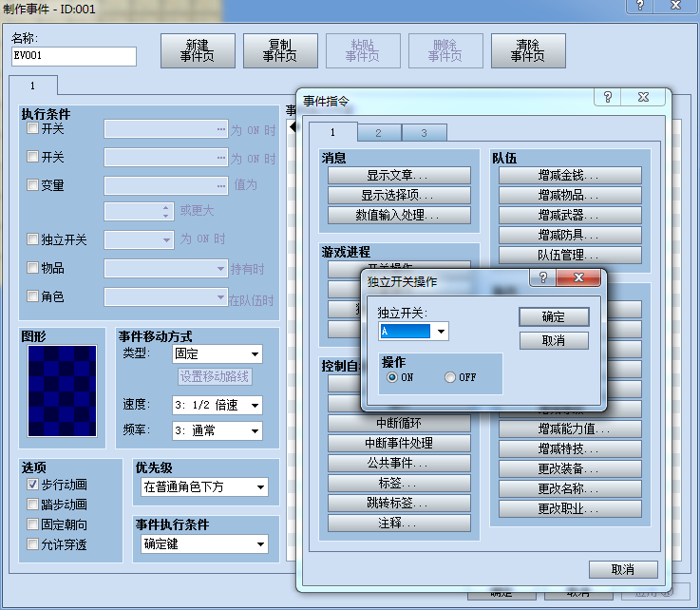Click 增减防具... command button
The height and width of the screenshot is (610, 700).
[x=570, y=235]
